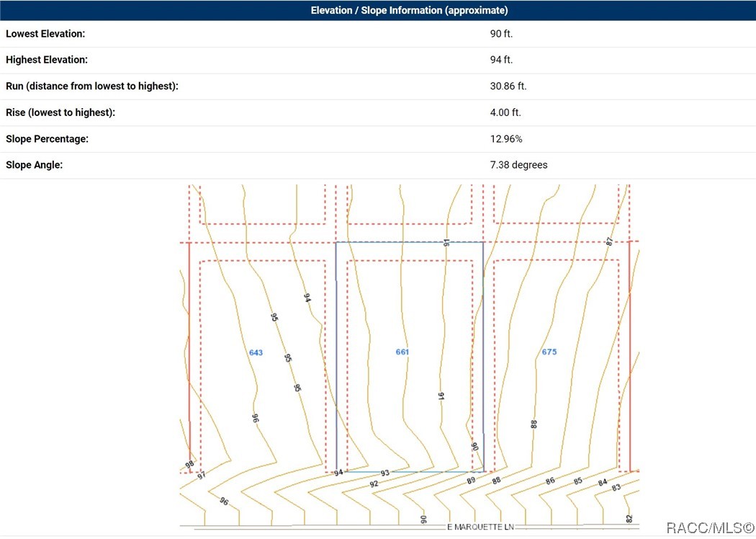Select the Slope Angle label
The height and width of the screenshot is (539, 756).
pyautogui.click(x=34, y=165)
